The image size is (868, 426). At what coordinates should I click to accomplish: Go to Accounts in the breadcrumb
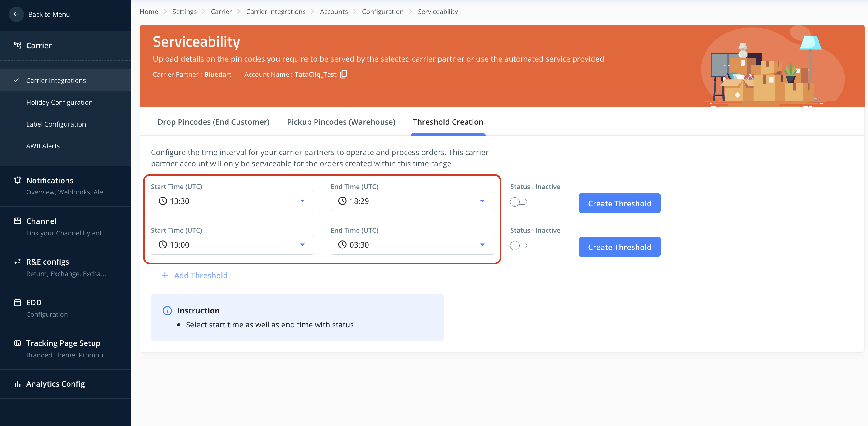[334, 12]
